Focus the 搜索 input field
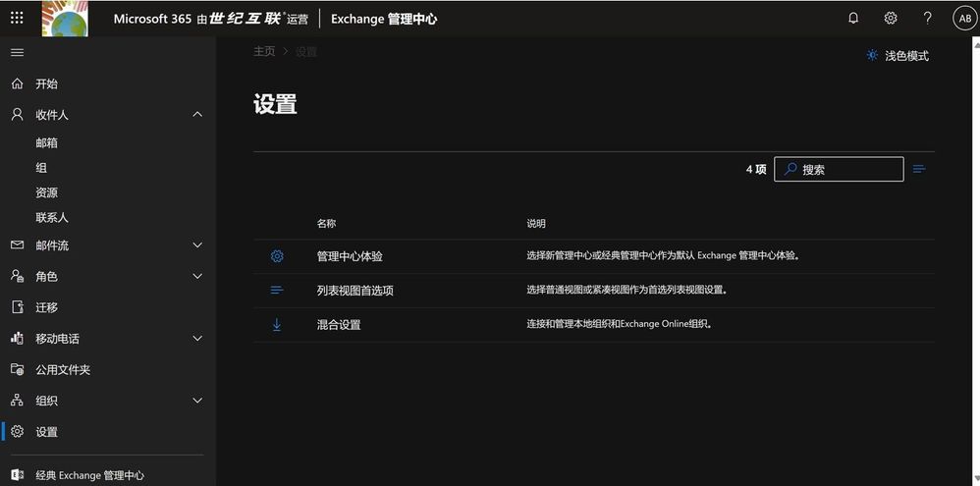Image resolution: width=980 pixels, height=486 pixels. pos(839,169)
